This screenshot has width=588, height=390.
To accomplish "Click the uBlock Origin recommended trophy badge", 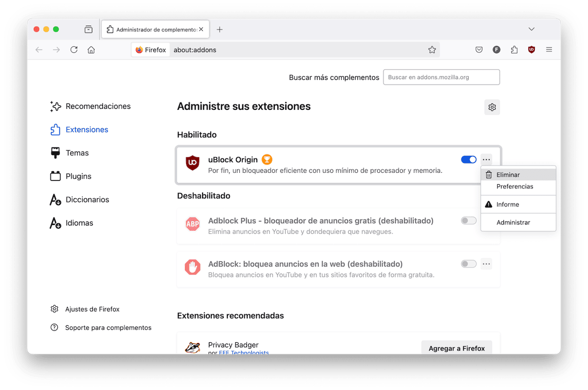I will (x=267, y=159).
